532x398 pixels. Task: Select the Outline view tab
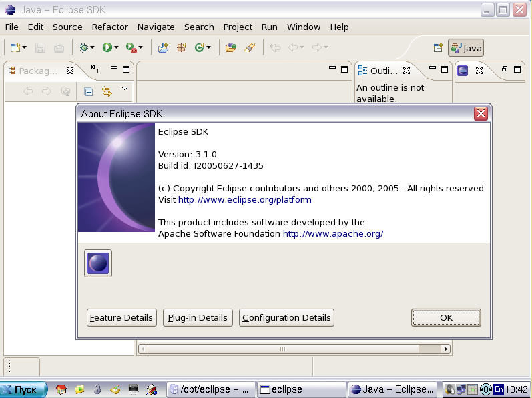378,71
